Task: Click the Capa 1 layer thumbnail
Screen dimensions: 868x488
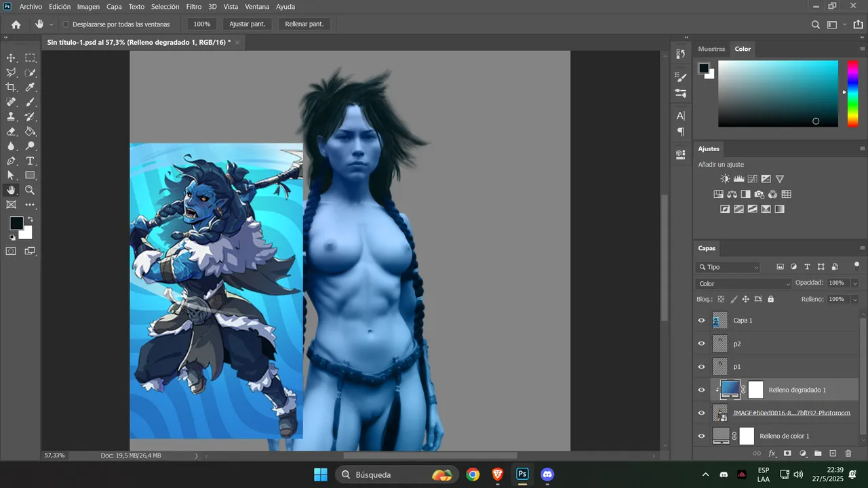Action: coord(720,321)
